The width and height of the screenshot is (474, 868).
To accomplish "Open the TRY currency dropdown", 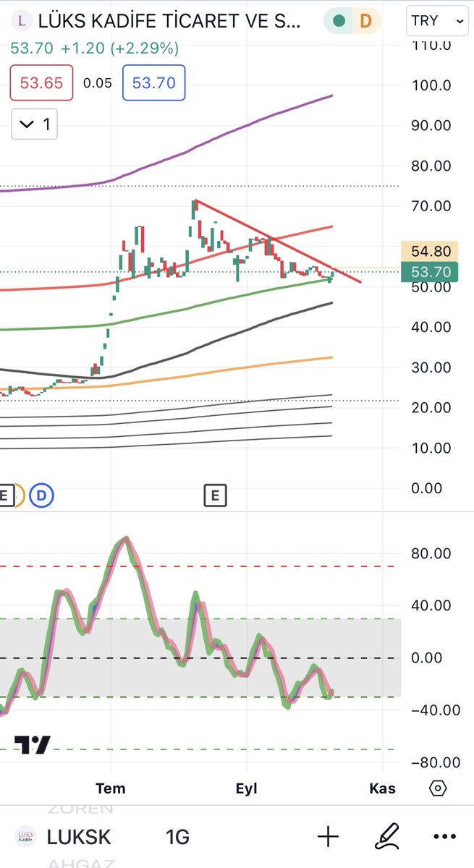I will [437, 21].
